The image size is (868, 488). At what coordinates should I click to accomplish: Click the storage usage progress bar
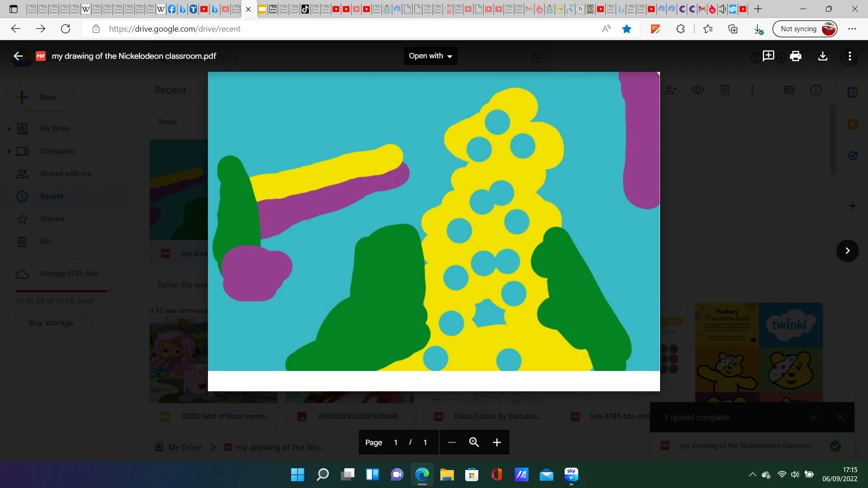62,291
